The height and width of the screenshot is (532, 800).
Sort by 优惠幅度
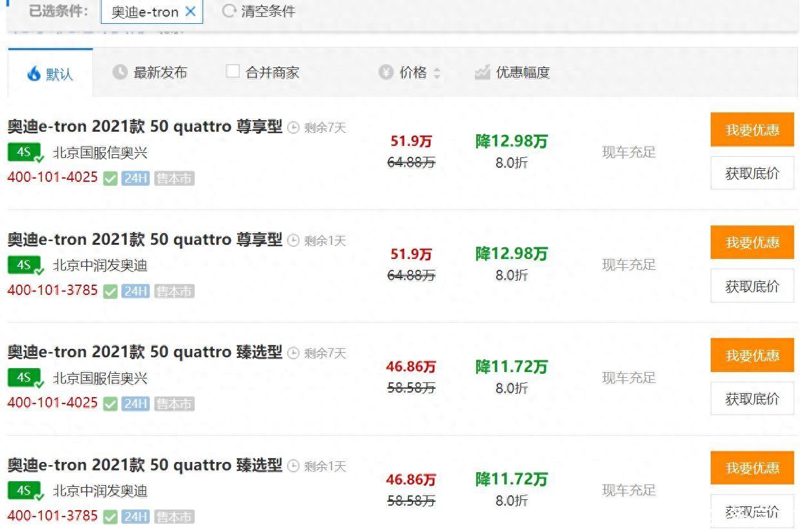(523, 73)
